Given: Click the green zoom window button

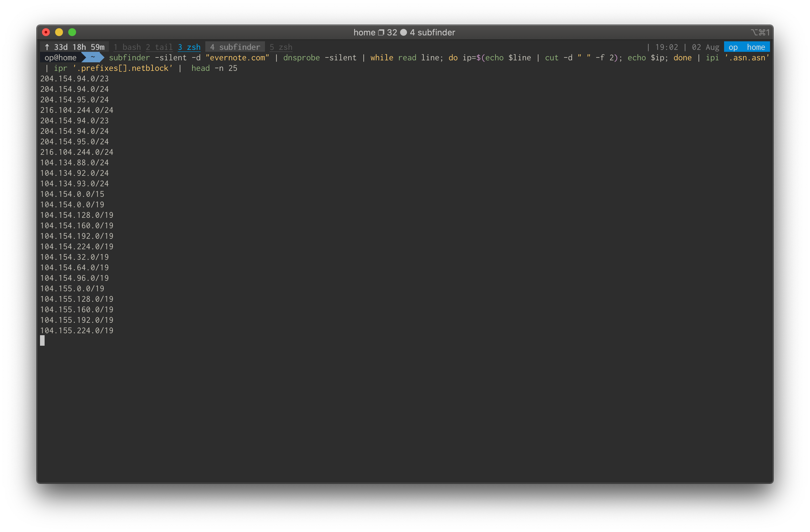Looking at the screenshot, I should click(72, 32).
